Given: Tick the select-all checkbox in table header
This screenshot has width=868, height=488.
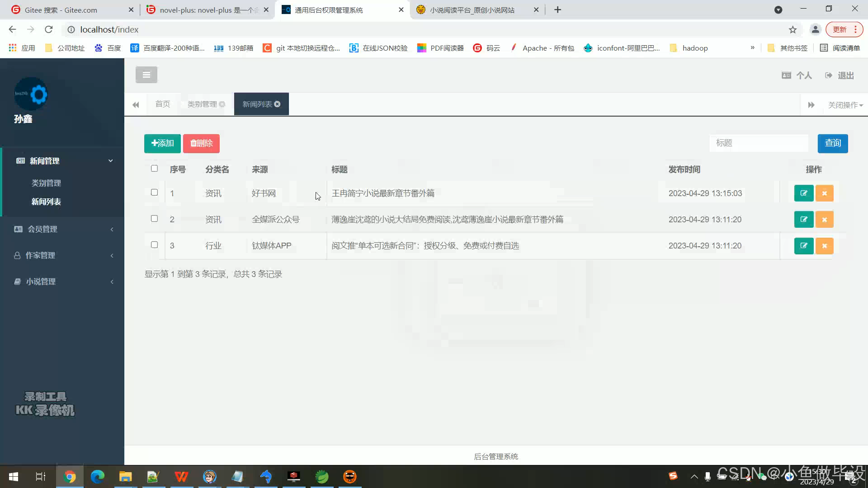Looking at the screenshot, I should tap(154, 169).
